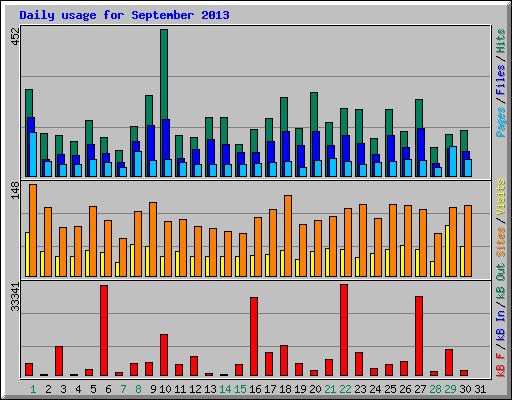Select the kB In legend label
The width and height of the screenshot is (512, 400).
tap(500, 325)
